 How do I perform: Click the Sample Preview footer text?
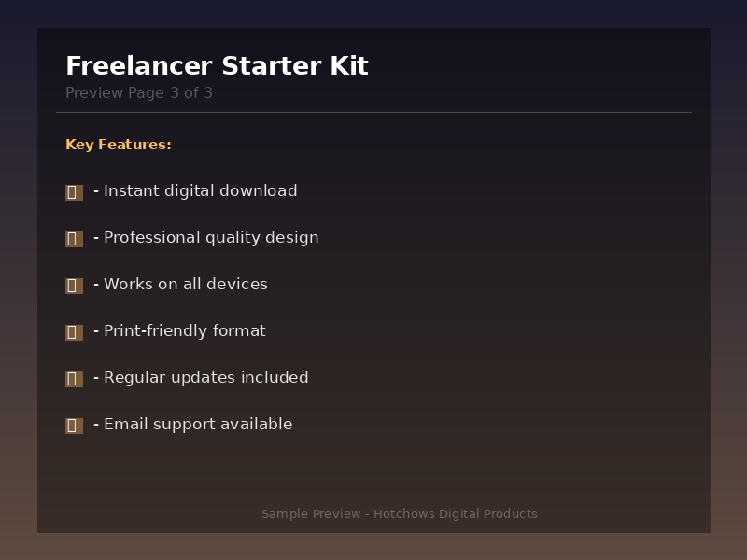click(x=311, y=514)
